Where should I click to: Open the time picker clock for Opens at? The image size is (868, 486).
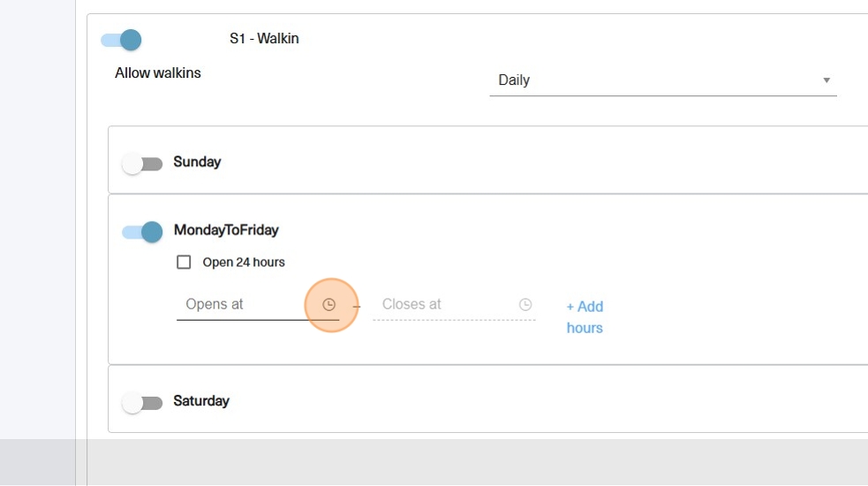point(329,305)
